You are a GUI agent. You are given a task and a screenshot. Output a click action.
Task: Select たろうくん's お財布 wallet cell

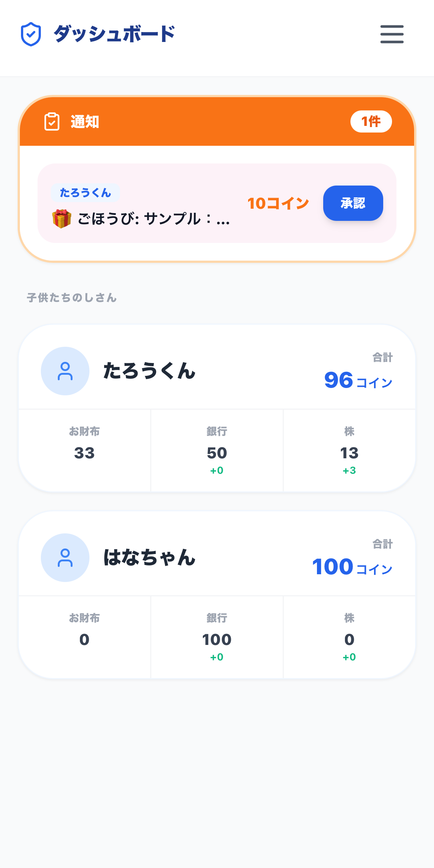[x=84, y=450]
